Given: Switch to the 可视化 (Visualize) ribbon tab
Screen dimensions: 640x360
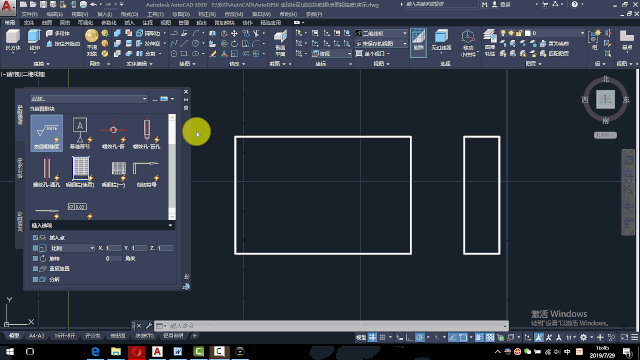Looking at the screenshot, I should point(85,22).
